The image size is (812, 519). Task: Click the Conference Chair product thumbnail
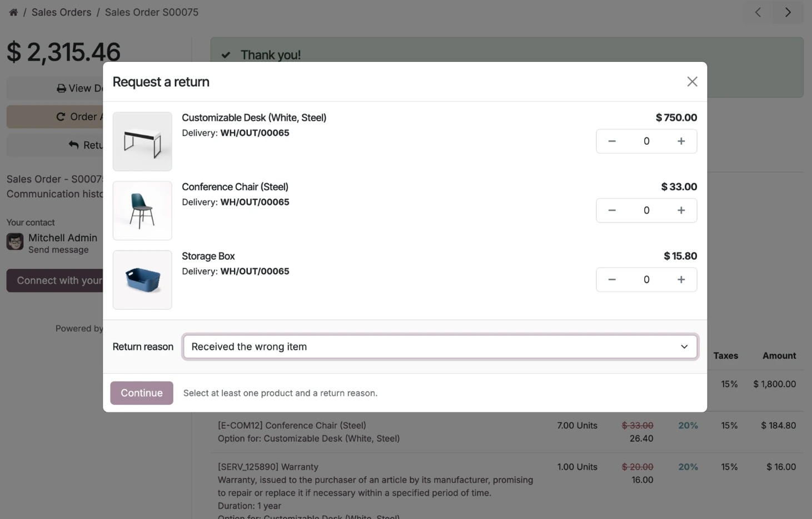coord(142,210)
